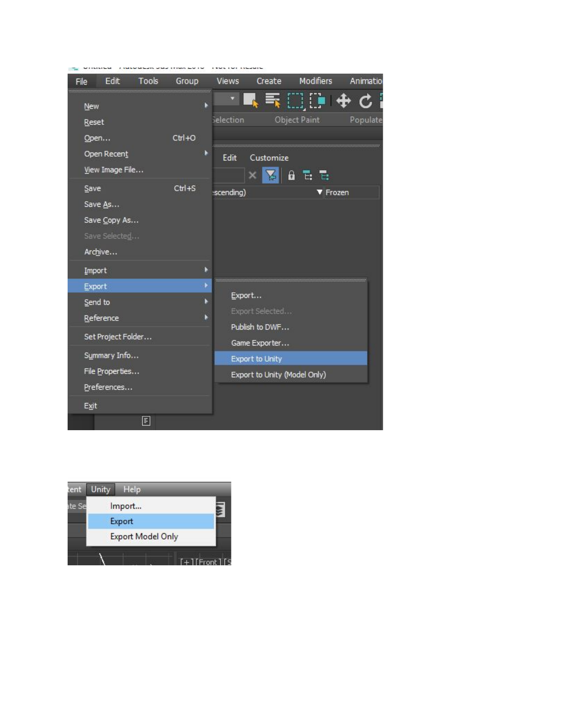The width and height of the screenshot is (563, 728).
Task: Open the Animation menu
Action: pyautogui.click(x=366, y=81)
